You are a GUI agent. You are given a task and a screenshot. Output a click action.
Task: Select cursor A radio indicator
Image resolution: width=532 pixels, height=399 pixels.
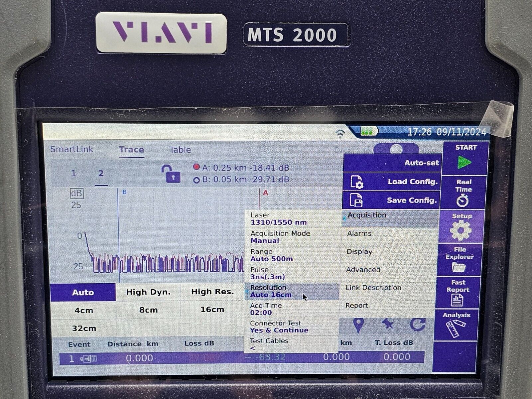click(x=197, y=167)
